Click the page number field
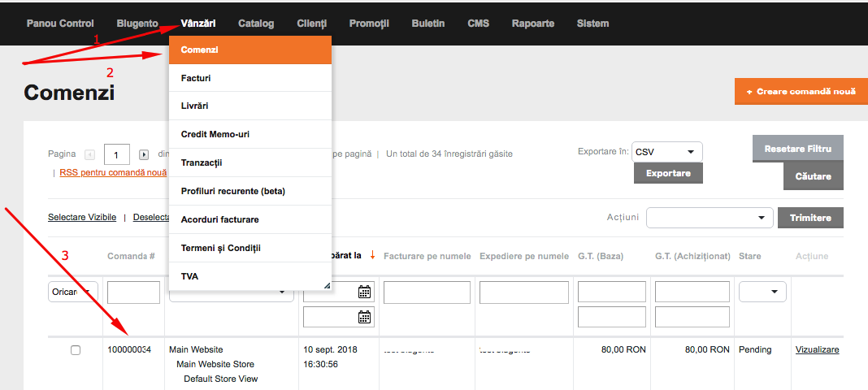The height and width of the screenshot is (390, 868). (x=116, y=155)
